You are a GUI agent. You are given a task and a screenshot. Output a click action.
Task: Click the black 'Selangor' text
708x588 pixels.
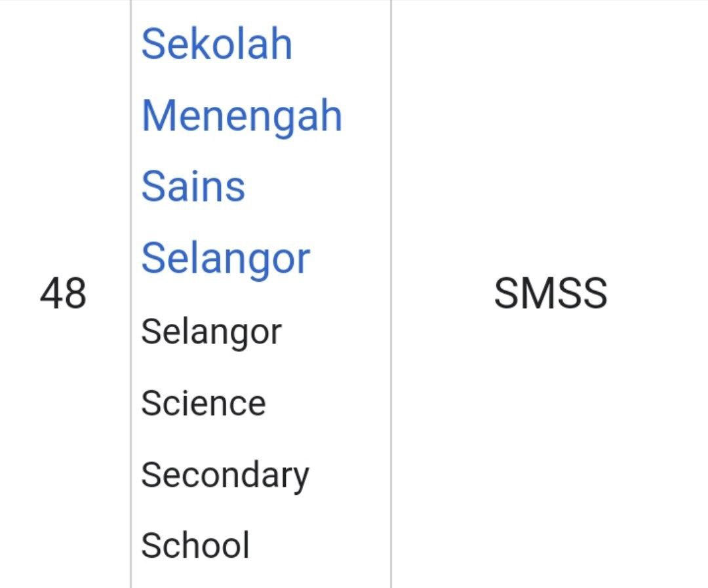(x=210, y=332)
